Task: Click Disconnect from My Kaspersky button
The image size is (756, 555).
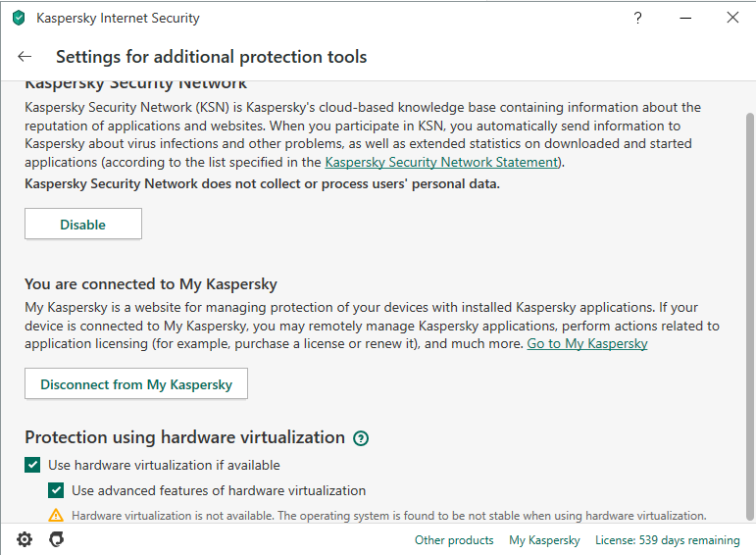Action: (x=136, y=384)
